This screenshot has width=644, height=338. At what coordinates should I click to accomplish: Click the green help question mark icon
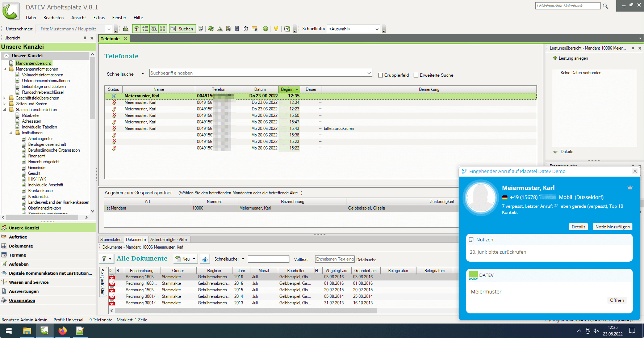click(265, 29)
